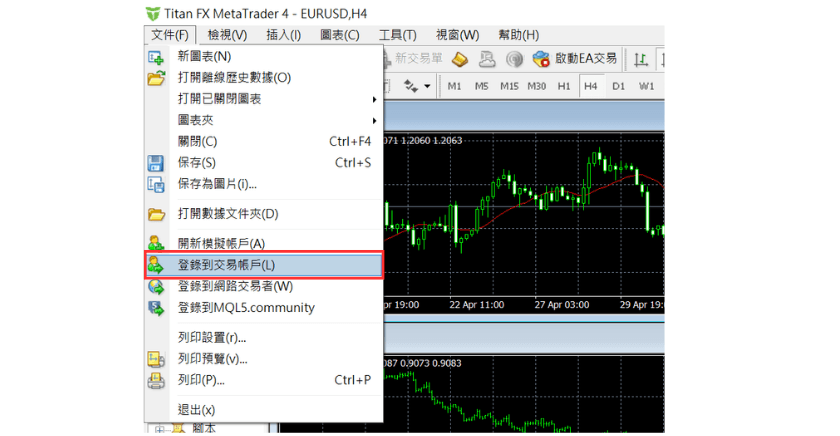Open the 幫助(H) menu

[x=519, y=35]
